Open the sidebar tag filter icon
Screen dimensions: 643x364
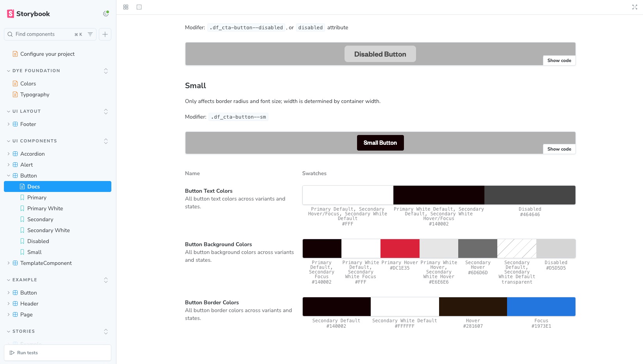click(90, 34)
